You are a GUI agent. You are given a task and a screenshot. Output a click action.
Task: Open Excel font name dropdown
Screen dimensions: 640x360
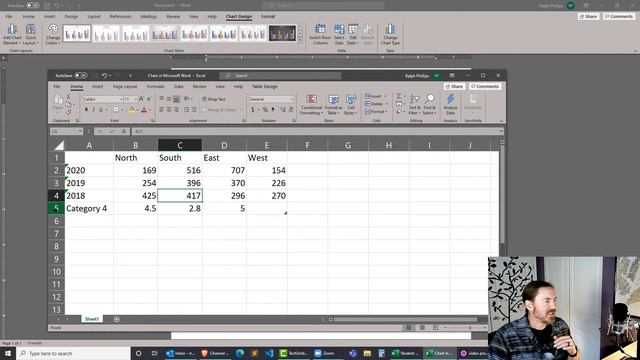pos(121,99)
